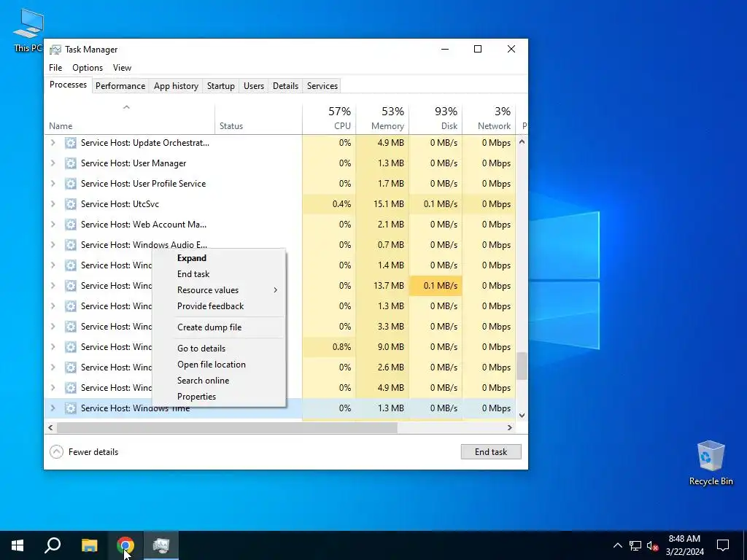Choose Expand in context menu
This screenshot has height=560, width=747.
click(x=219, y=258)
